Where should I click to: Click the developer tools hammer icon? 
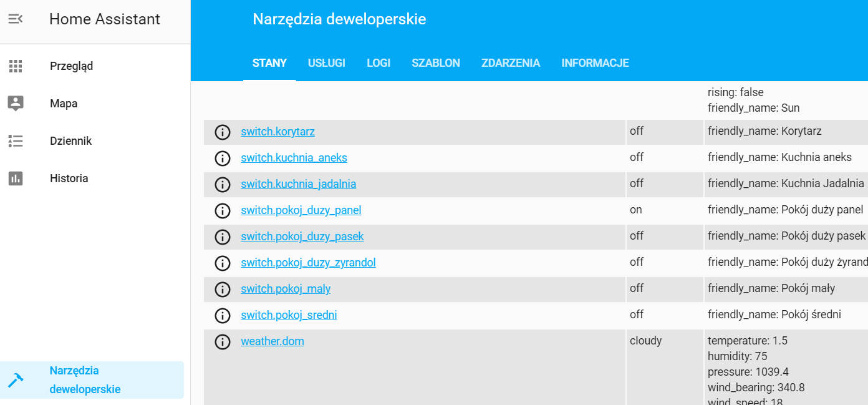pos(16,379)
